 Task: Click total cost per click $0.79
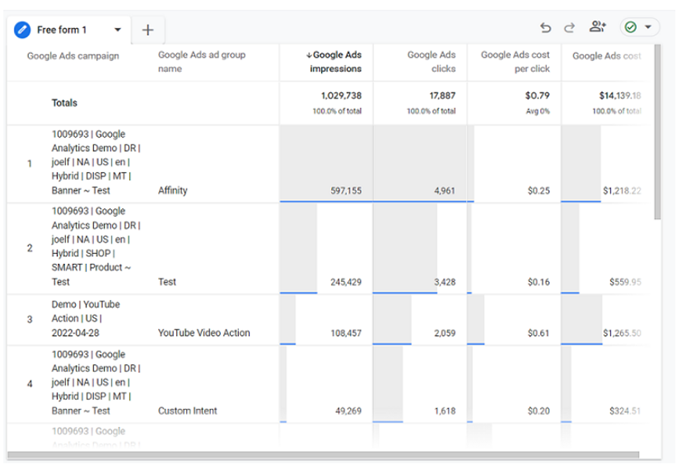pyautogui.click(x=538, y=95)
